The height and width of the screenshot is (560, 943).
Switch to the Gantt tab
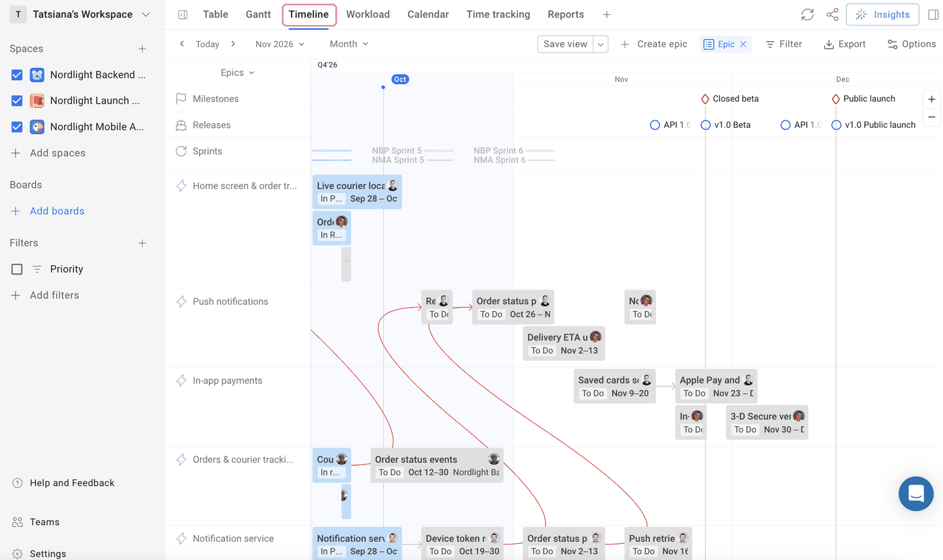[x=258, y=14]
